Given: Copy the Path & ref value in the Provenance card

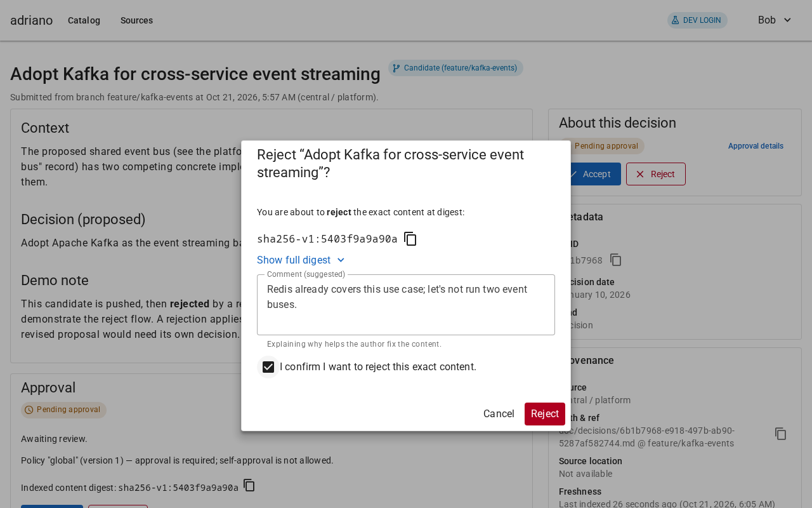Looking at the screenshot, I should tap(781, 434).
